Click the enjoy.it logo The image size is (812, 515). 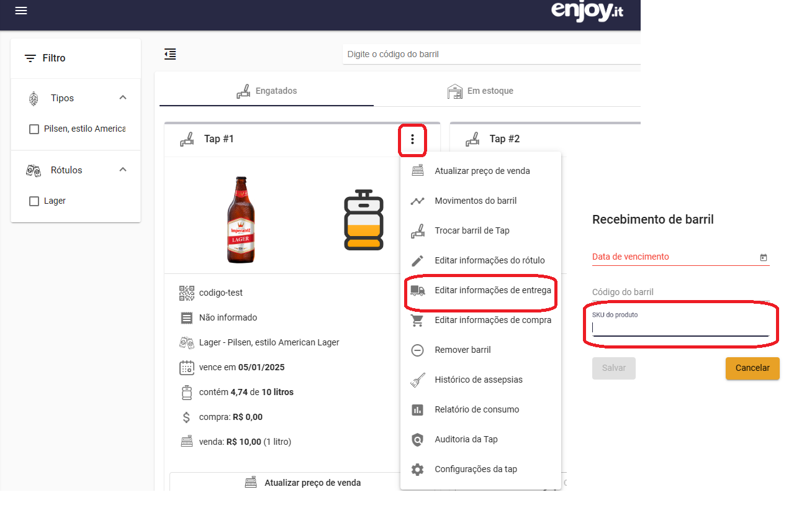pos(587,11)
